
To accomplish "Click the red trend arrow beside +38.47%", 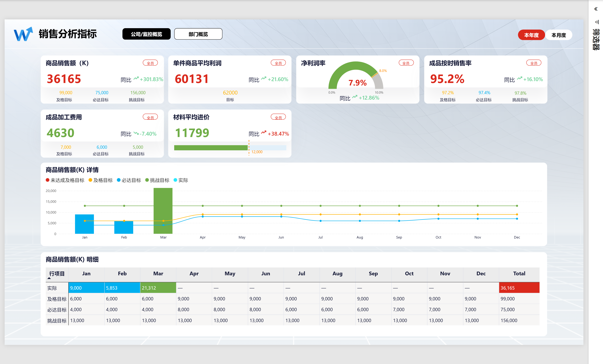I will (264, 133).
